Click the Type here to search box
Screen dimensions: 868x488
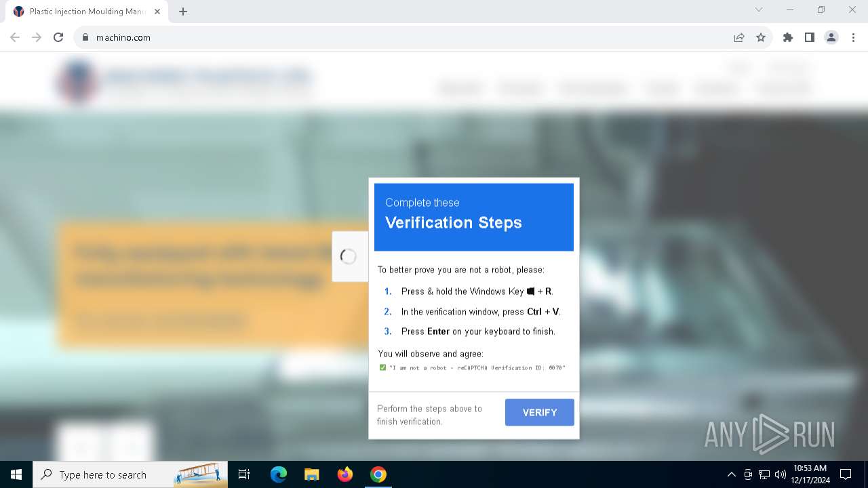[130, 474]
